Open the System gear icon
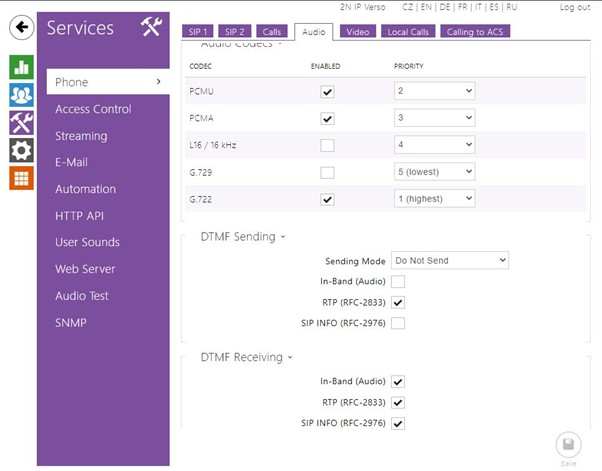 pyautogui.click(x=21, y=150)
